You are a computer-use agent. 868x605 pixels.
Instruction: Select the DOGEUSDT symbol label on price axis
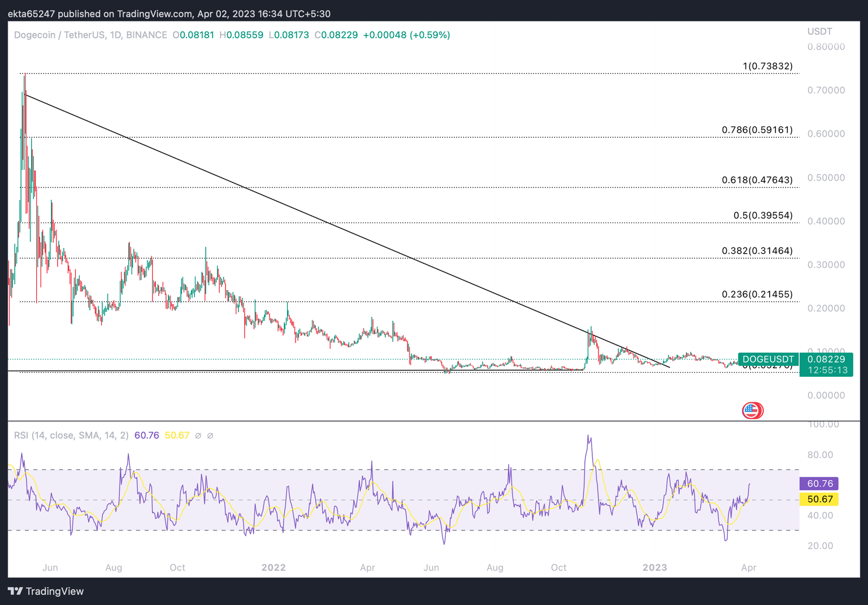(769, 359)
